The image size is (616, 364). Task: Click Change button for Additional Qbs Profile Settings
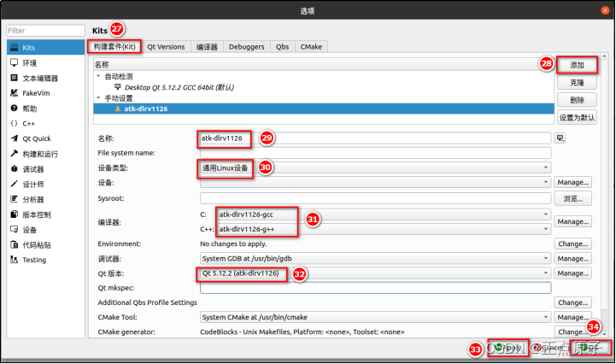(572, 302)
